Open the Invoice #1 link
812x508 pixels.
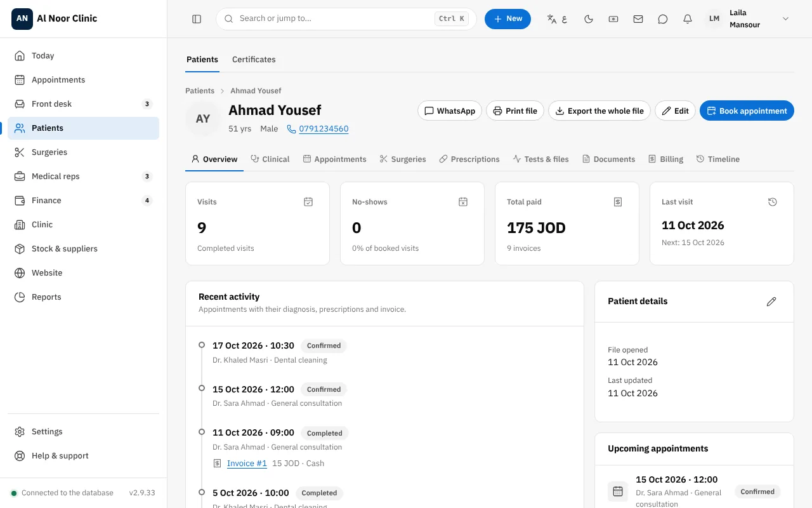[247, 464]
